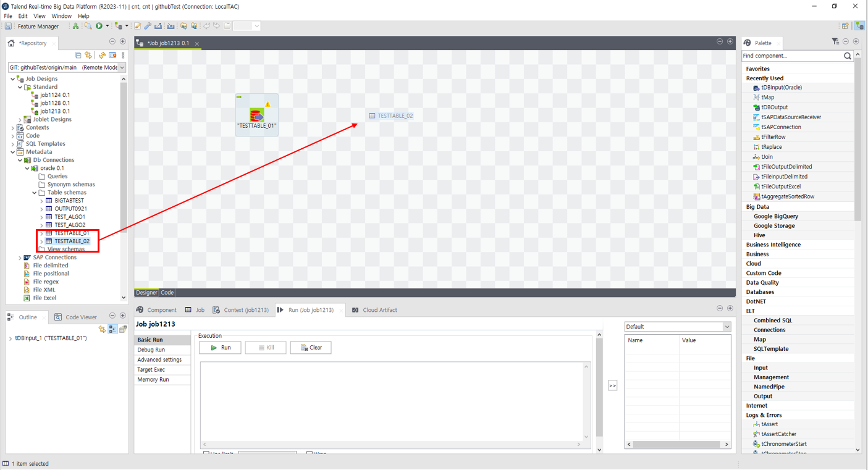Viewport: 868px width, 470px height.
Task: Pick tAggregateSortedRow from the Palette
Action: (x=787, y=196)
